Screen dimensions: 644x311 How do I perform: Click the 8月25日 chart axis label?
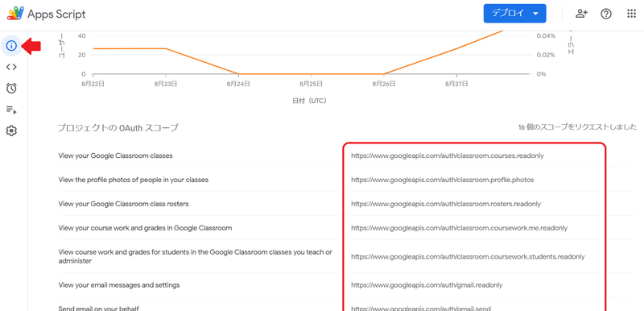coord(312,84)
